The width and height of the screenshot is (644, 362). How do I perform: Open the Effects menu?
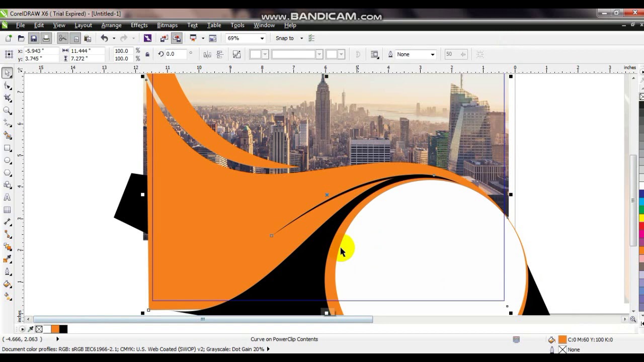point(139,25)
